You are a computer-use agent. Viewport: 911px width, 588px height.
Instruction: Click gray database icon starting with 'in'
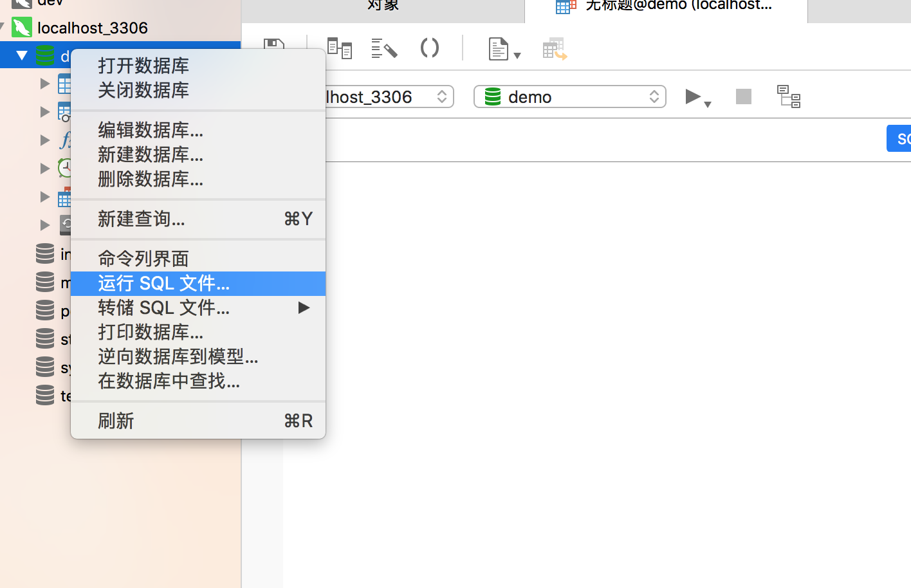click(45, 253)
